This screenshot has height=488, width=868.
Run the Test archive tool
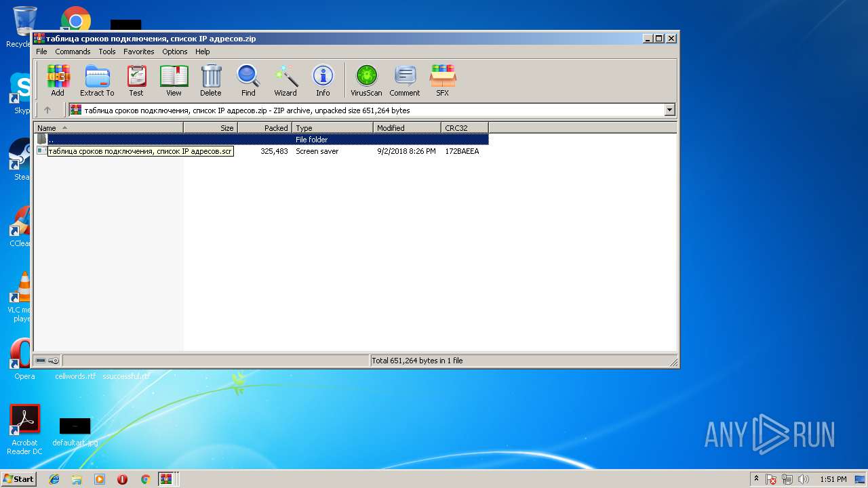(x=136, y=81)
